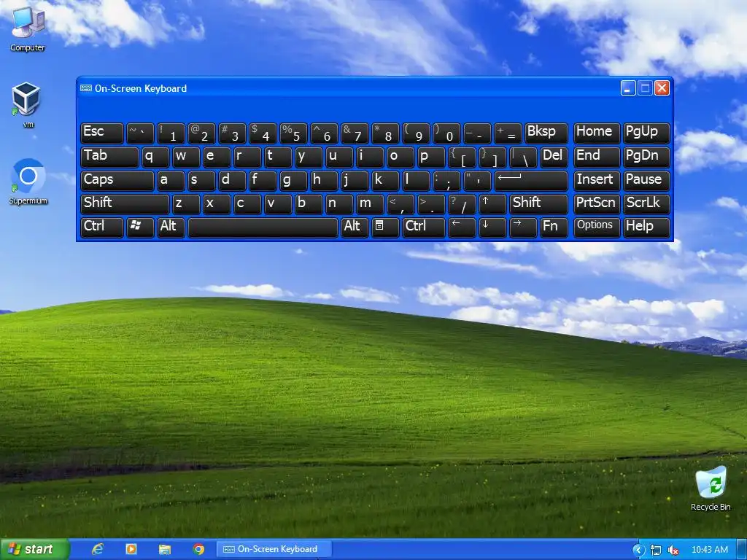Viewport: 747px width, 560px height.
Task: Click the Home key
Action: [597, 133]
